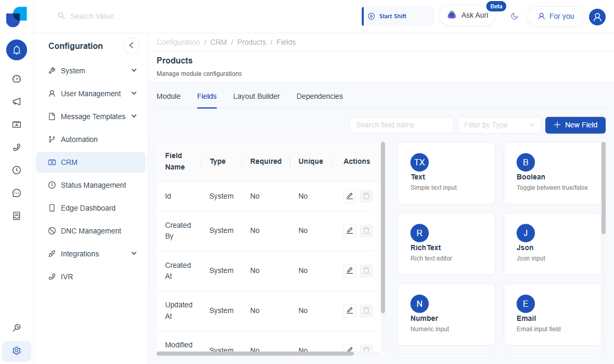Collapse the Configuration sidebar
614x364 pixels.
pos(131,46)
